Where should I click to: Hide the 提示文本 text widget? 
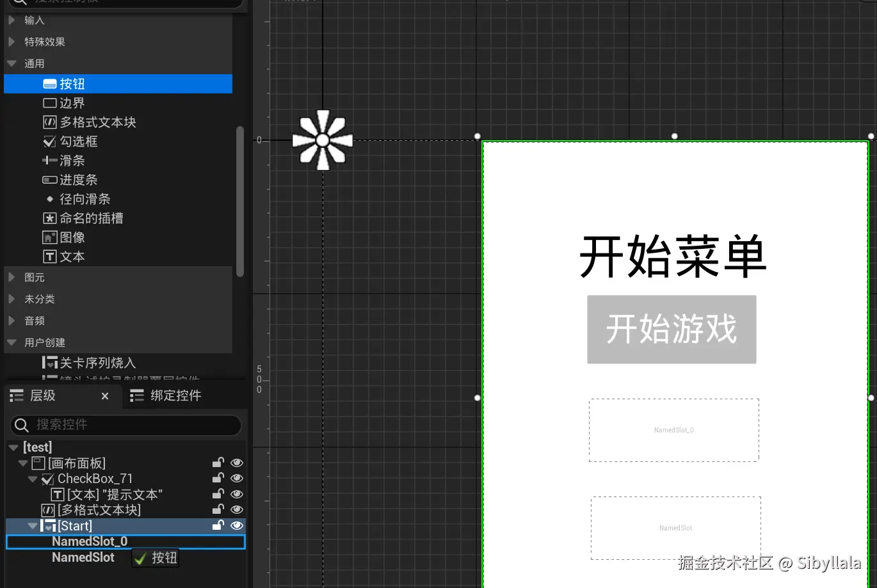237,494
